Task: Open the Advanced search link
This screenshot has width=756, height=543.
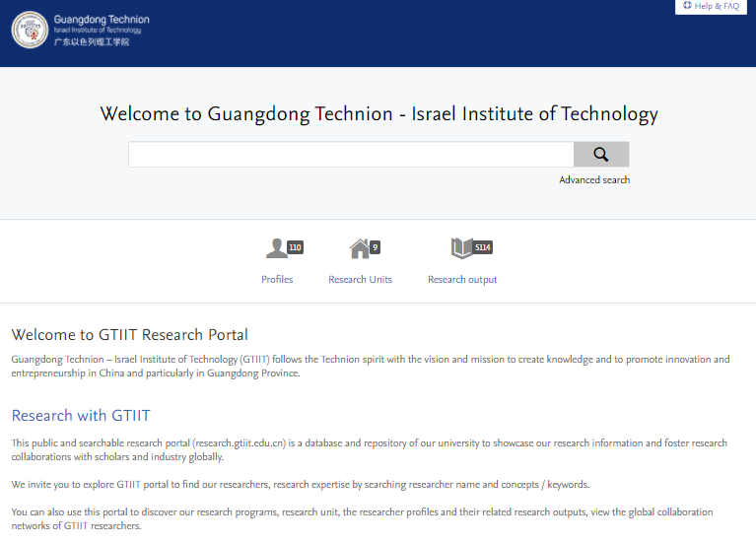Action: [594, 179]
